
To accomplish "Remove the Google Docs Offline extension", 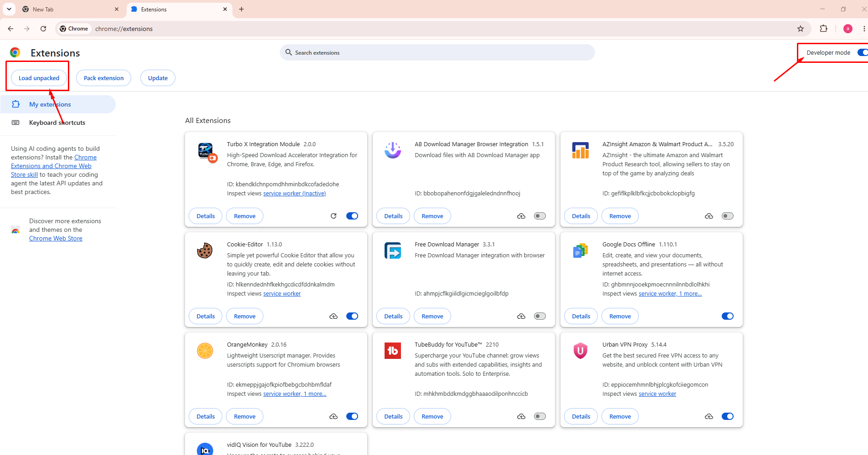I will click(620, 316).
